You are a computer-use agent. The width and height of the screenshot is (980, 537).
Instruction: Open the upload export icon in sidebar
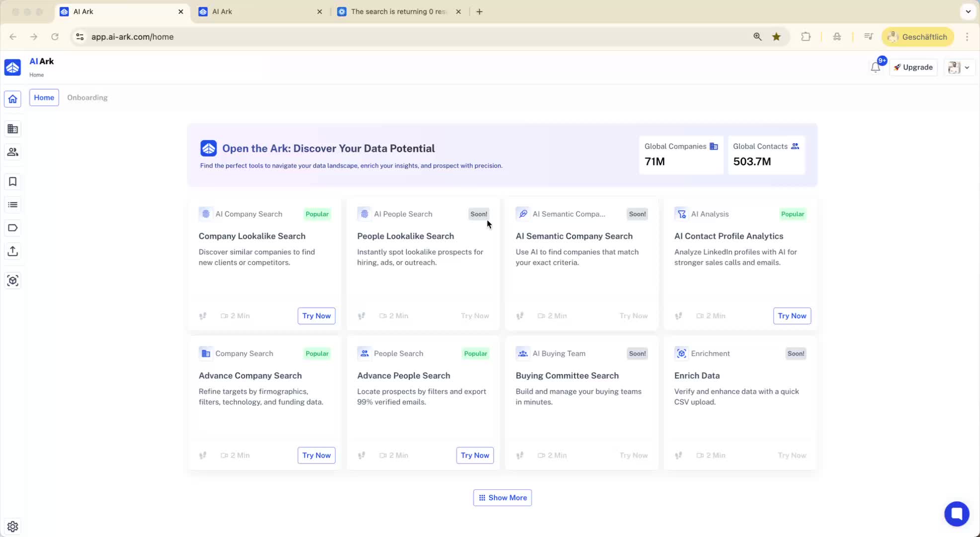click(x=13, y=251)
